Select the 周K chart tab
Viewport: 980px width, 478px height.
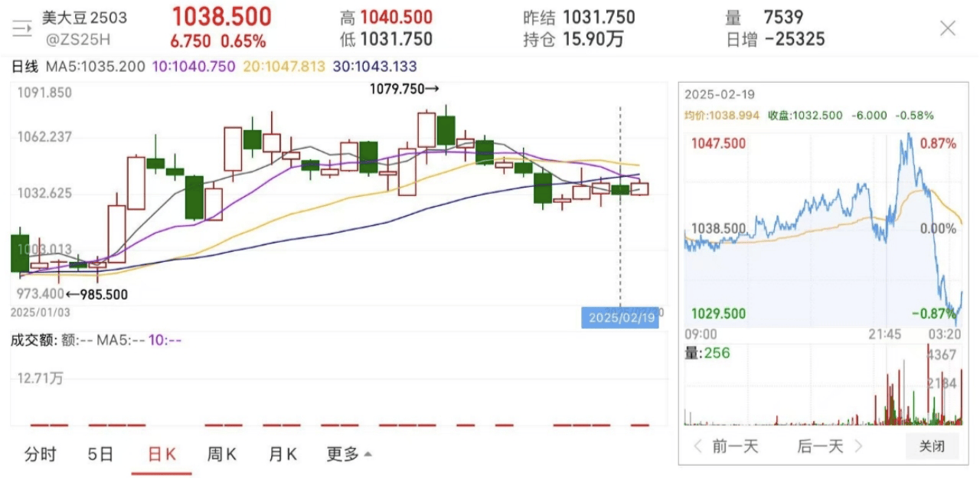tap(222, 454)
